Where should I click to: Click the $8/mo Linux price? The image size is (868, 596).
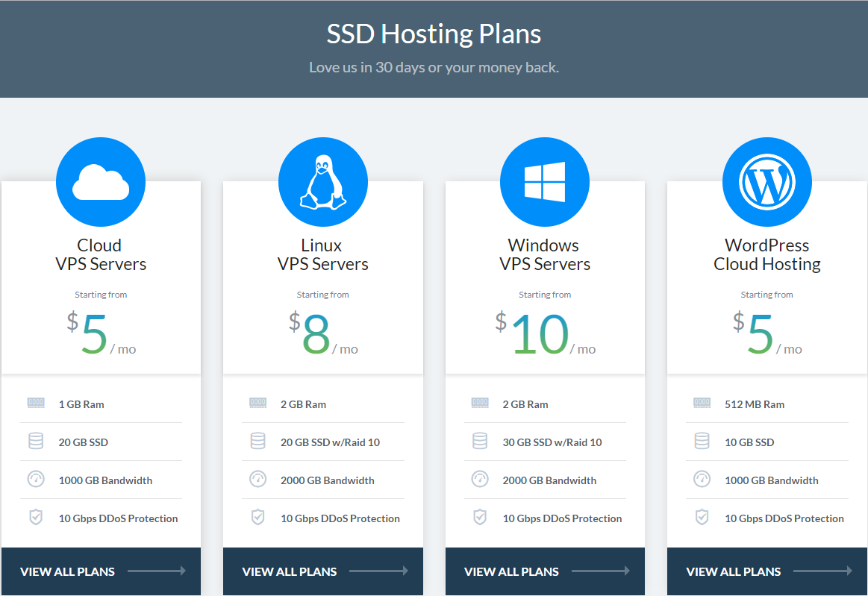(322, 333)
